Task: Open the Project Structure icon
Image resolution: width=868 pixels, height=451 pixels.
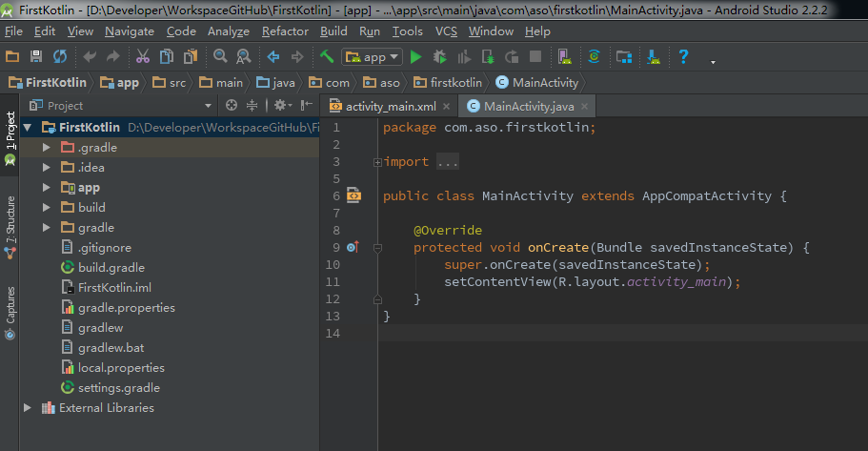Action: click(x=624, y=56)
